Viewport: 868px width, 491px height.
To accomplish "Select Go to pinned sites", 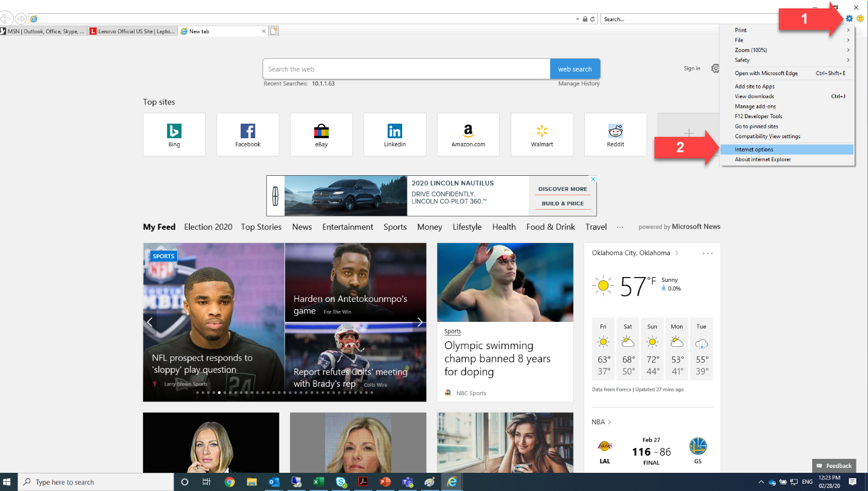I will 787,127.
